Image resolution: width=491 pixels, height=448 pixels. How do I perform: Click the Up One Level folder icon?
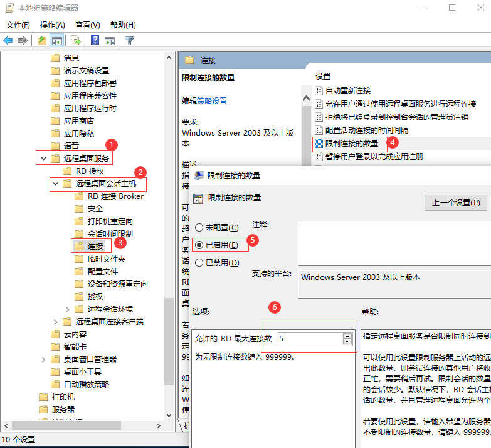41,41
